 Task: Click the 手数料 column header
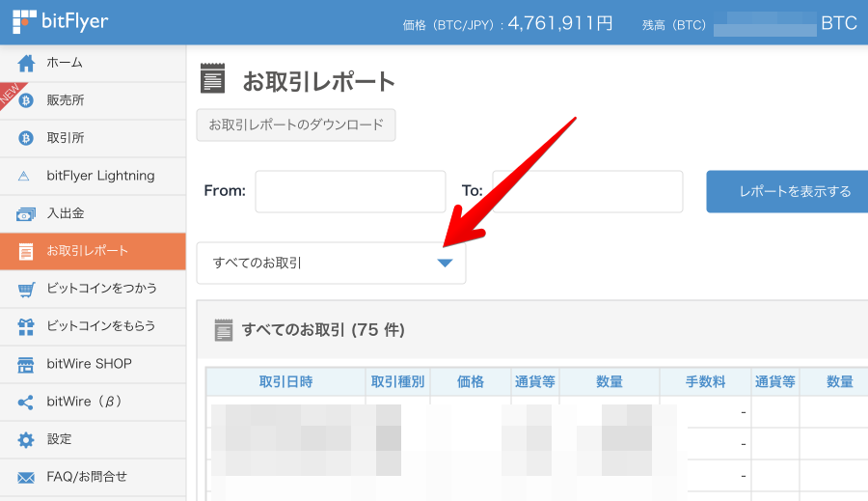[705, 382]
